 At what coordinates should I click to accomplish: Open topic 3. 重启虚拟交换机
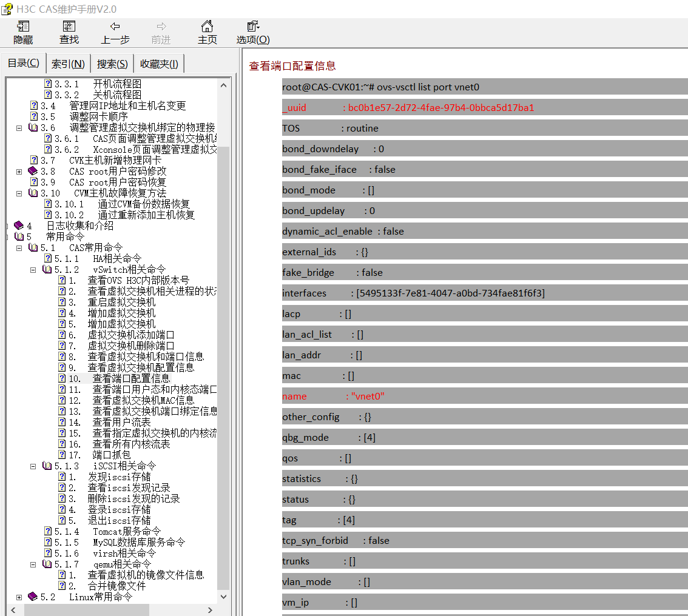click(x=112, y=302)
